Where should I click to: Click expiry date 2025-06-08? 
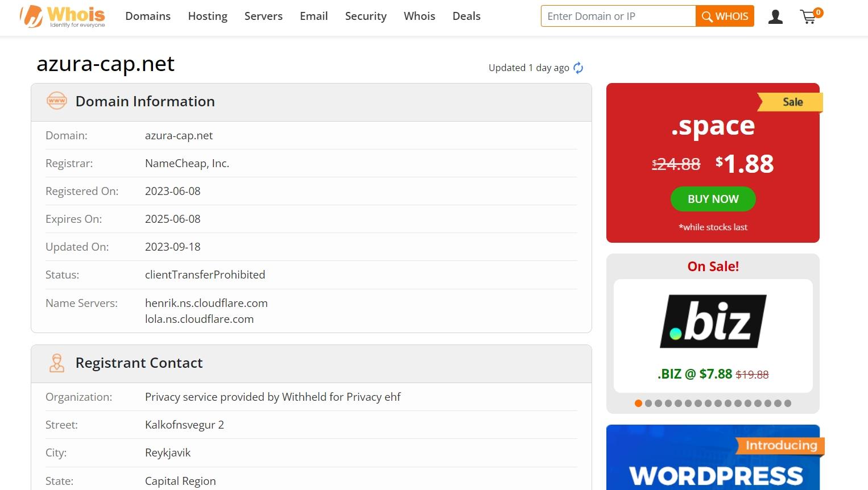[x=173, y=219]
